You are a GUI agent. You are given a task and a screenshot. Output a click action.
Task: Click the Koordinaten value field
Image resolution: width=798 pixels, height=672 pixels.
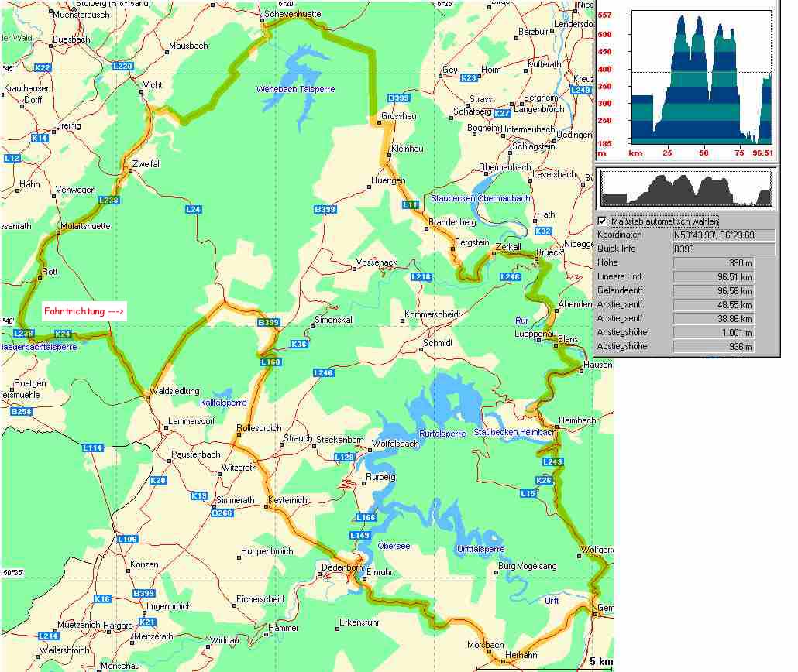(x=724, y=235)
